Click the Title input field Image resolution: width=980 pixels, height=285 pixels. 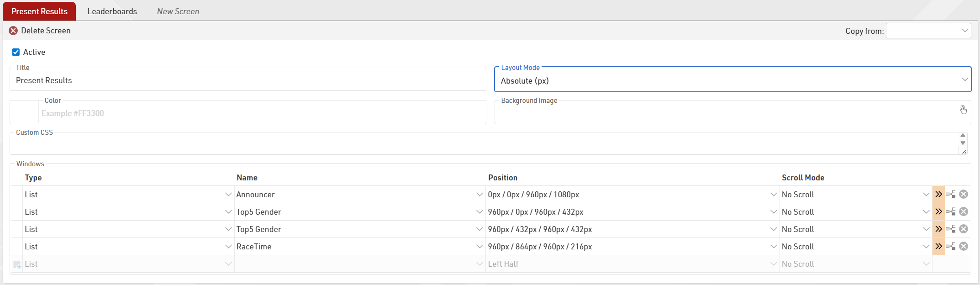click(248, 80)
